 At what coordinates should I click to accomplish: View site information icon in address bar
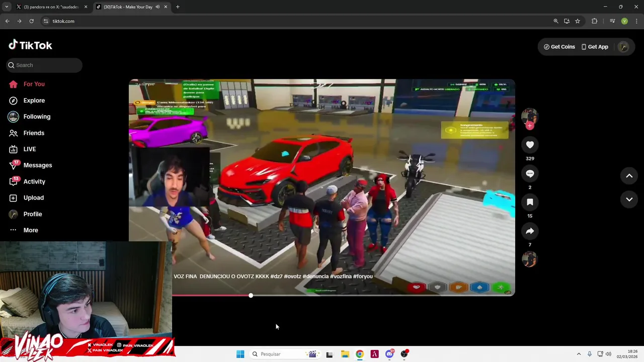(x=46, y=21)
